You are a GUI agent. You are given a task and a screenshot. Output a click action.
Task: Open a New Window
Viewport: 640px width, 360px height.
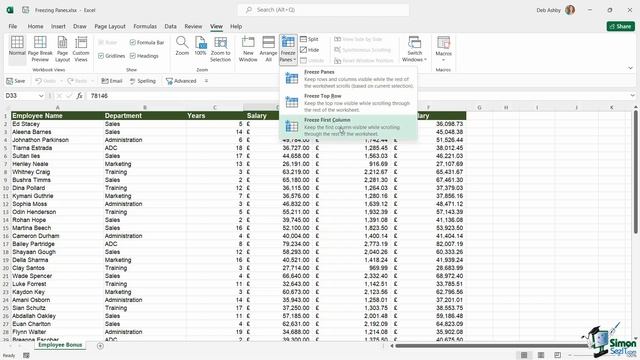click(x=248, y=49)
